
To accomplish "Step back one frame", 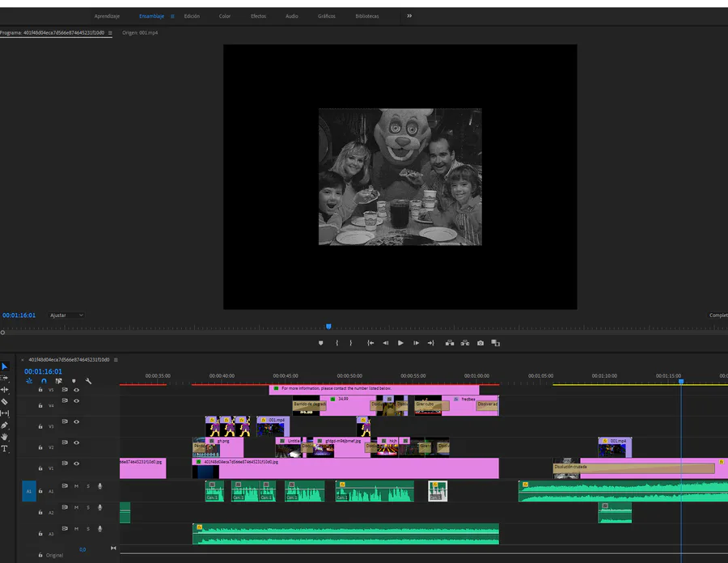I will tap(385, 343).
